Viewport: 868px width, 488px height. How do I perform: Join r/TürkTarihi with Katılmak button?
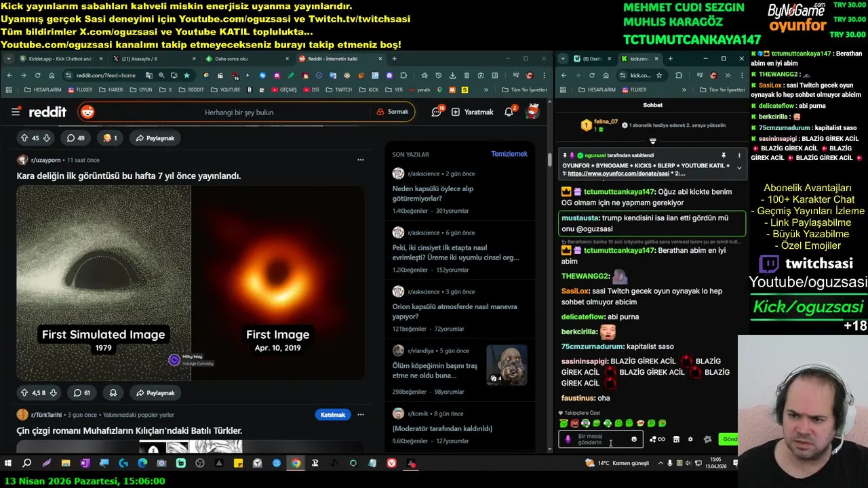pos(333,414)
